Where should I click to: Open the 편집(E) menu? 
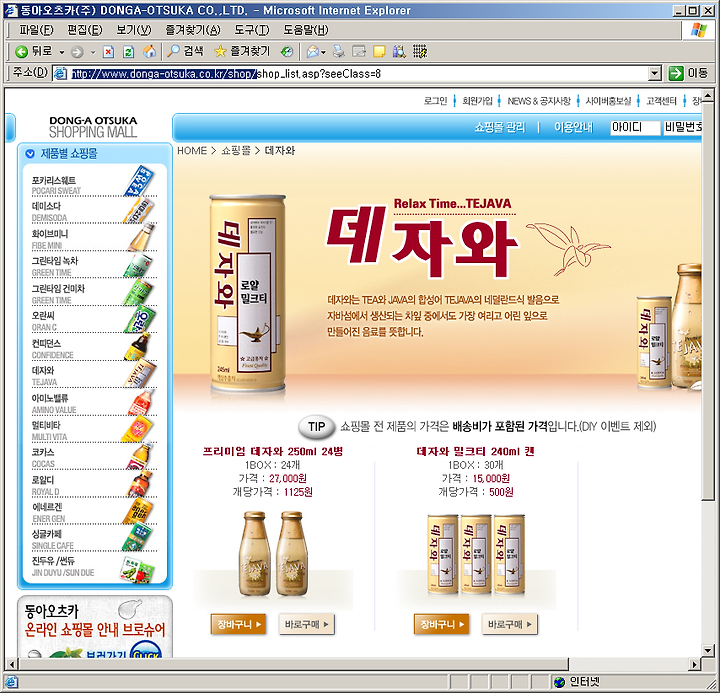point(85,30)
